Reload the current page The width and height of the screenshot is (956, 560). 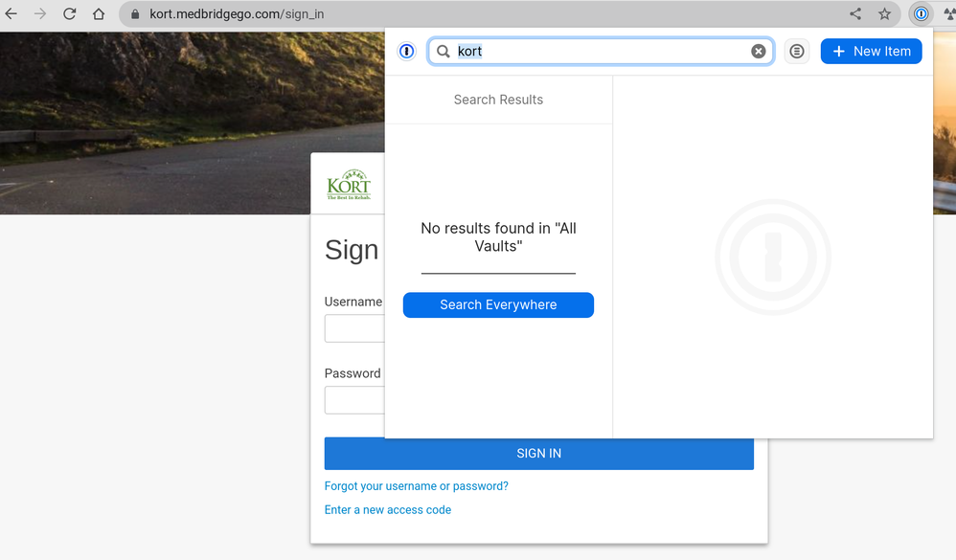click(69, 14)
